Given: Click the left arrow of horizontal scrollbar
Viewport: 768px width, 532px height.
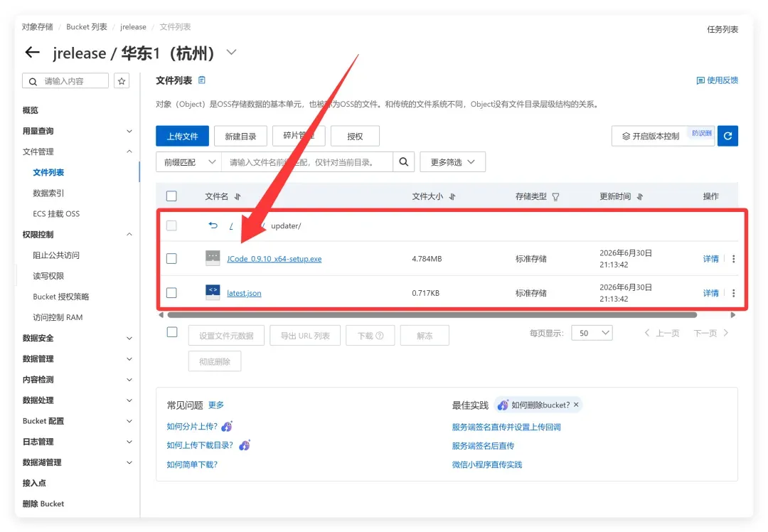Looking at the screenshot, I should point(161,315).
